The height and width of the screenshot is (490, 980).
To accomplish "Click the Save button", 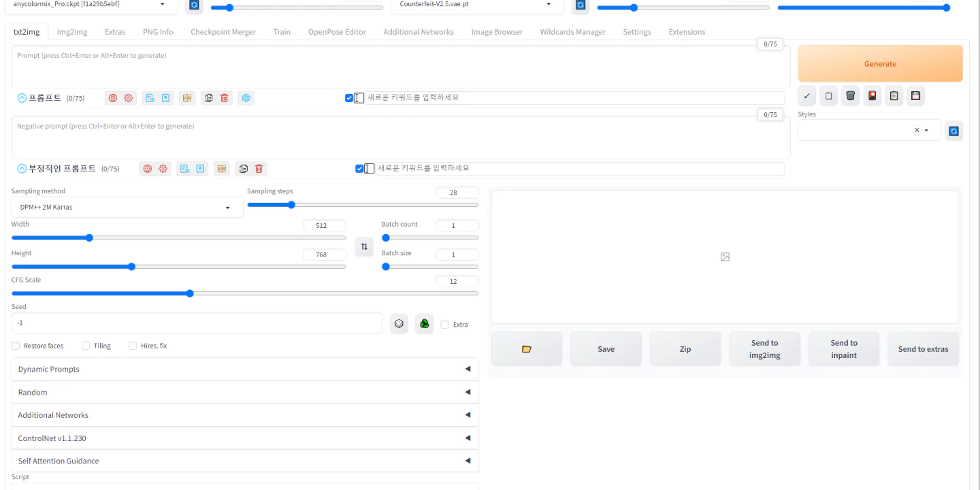I will pos(606,349).
